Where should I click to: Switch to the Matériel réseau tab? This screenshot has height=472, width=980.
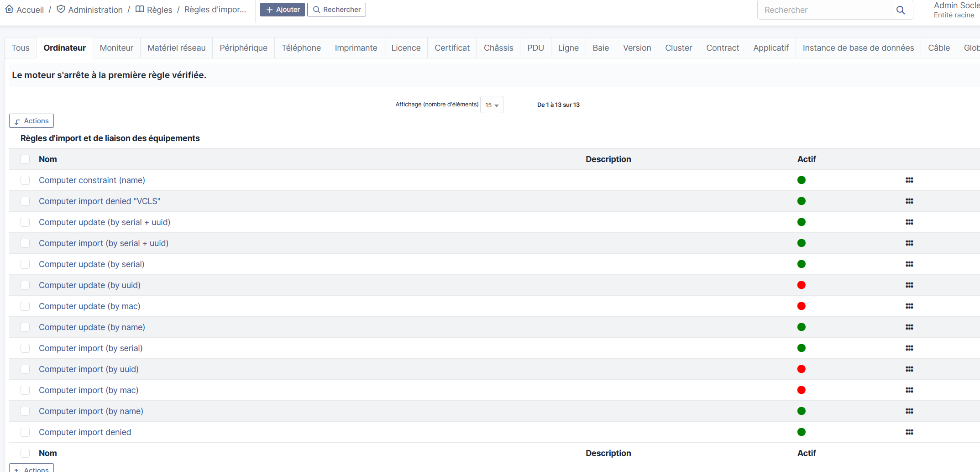click(x=176, y=48)
